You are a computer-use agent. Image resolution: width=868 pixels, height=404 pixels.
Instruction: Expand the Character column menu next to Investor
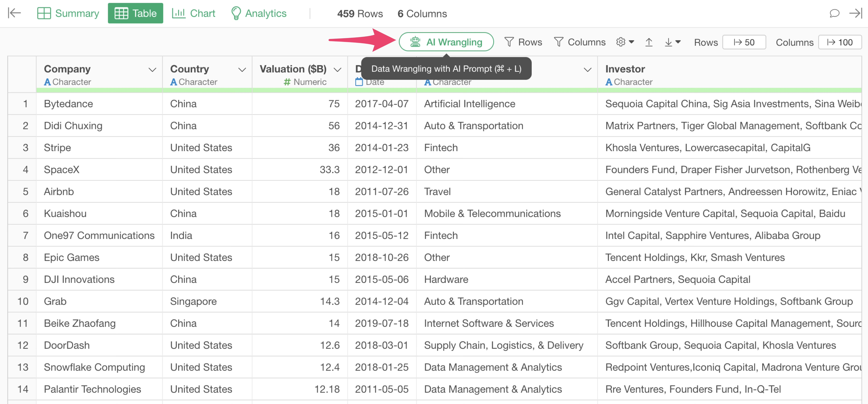(587, 70)
